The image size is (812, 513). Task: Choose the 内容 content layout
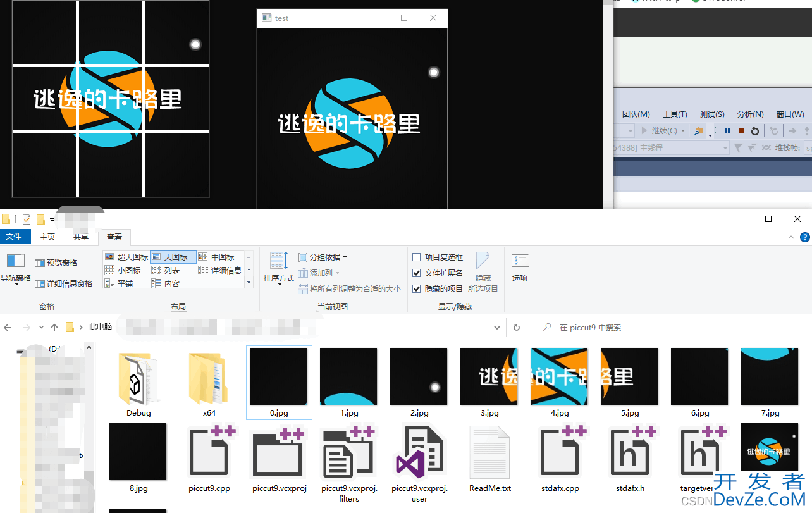(x=166, y=283)
